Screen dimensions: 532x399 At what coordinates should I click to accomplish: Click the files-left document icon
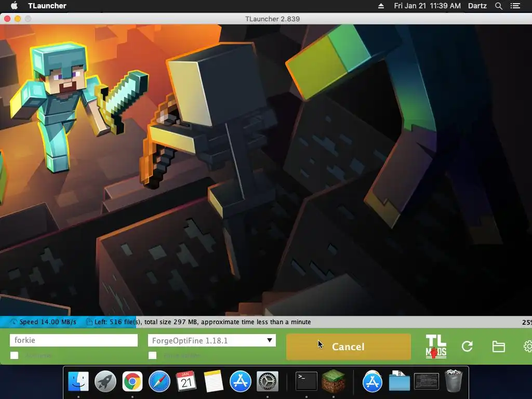point(89,322)
